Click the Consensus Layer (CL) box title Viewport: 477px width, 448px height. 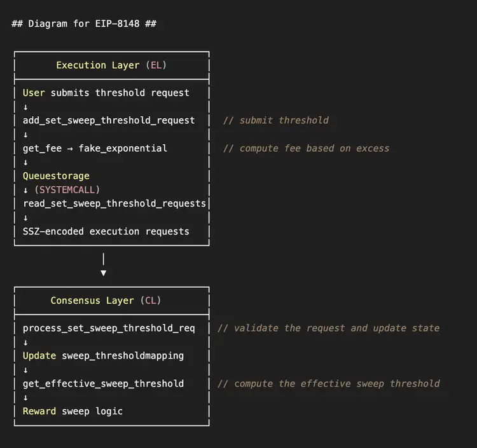pyautogui.click(x=106, y=301)
